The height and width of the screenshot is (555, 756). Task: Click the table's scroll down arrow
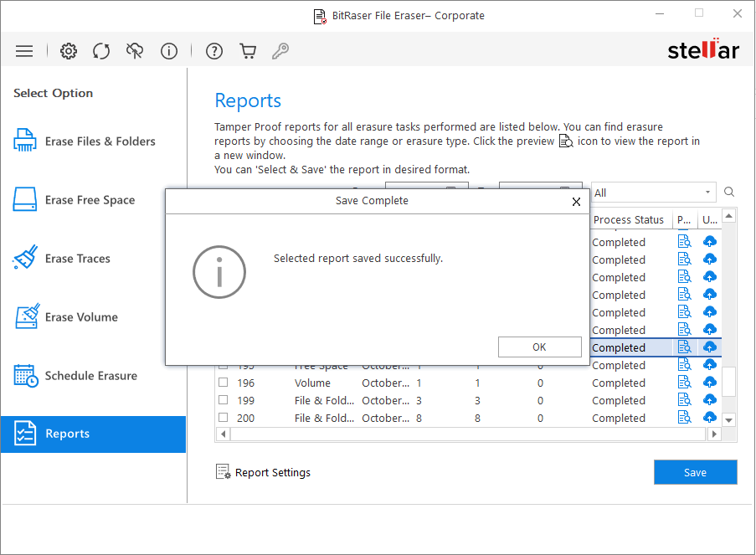coord(729,420)
